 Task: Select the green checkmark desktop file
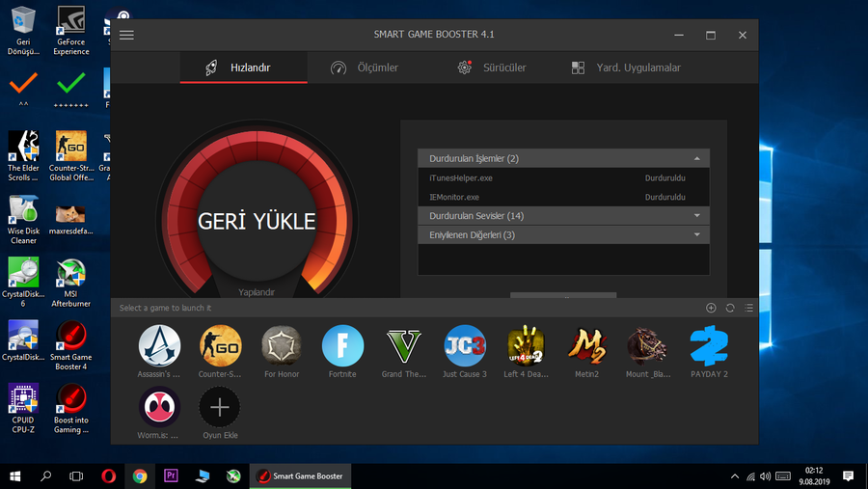point(70,89)
